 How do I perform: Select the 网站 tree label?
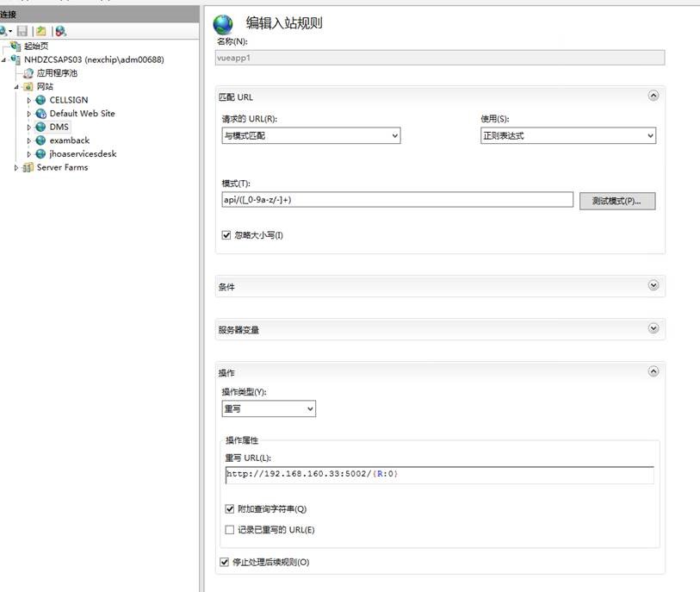click(x=45, y=86)
